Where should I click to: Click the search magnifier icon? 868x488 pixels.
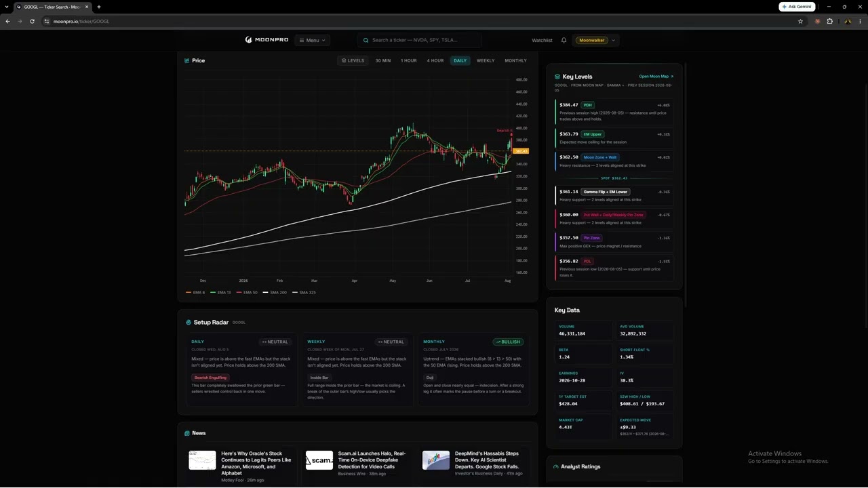(x=366, y=40)
